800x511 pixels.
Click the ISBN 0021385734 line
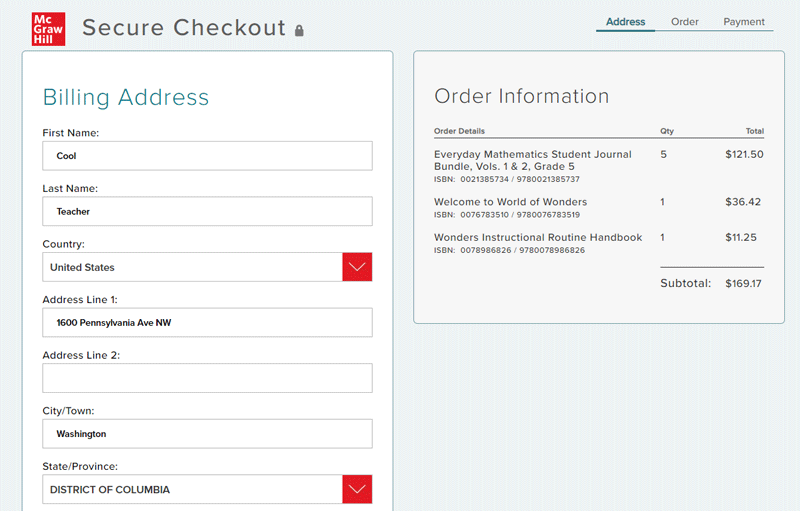[507, 179]
